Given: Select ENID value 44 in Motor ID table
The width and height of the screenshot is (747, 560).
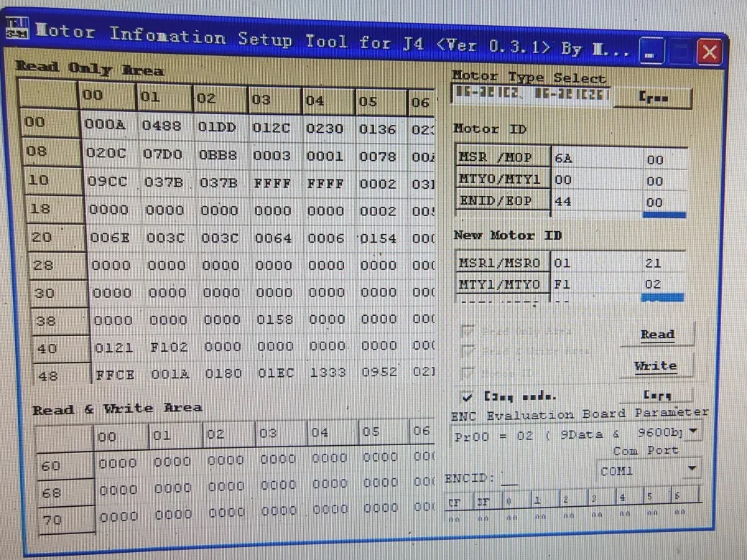Looking at the screenshot, I should 597,201.
